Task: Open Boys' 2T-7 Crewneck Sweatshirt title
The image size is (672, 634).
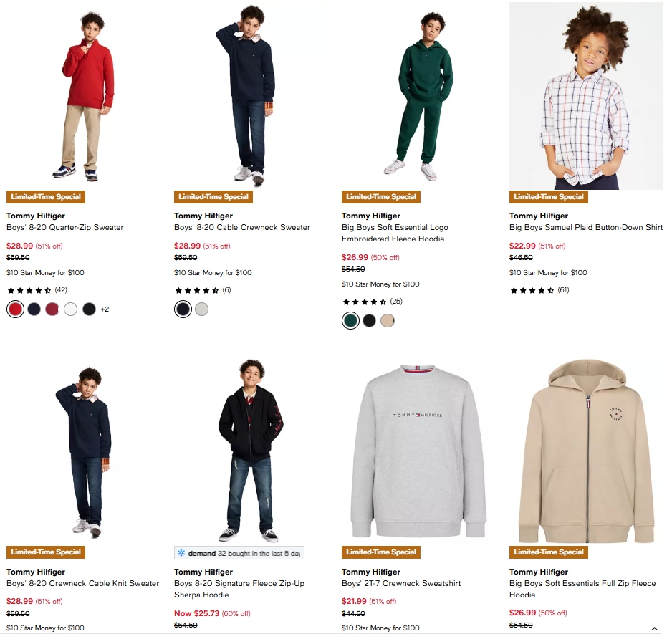Action: (400, 583)
